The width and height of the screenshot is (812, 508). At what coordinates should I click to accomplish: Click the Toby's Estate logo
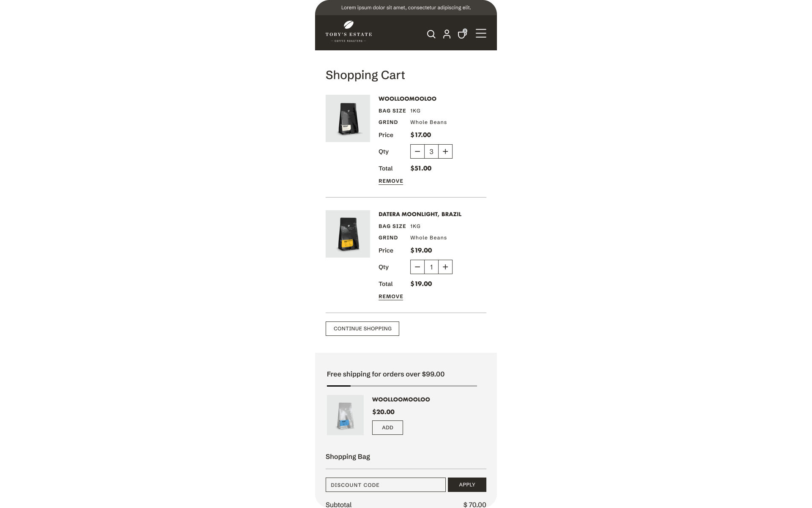(x=348, y=32)
